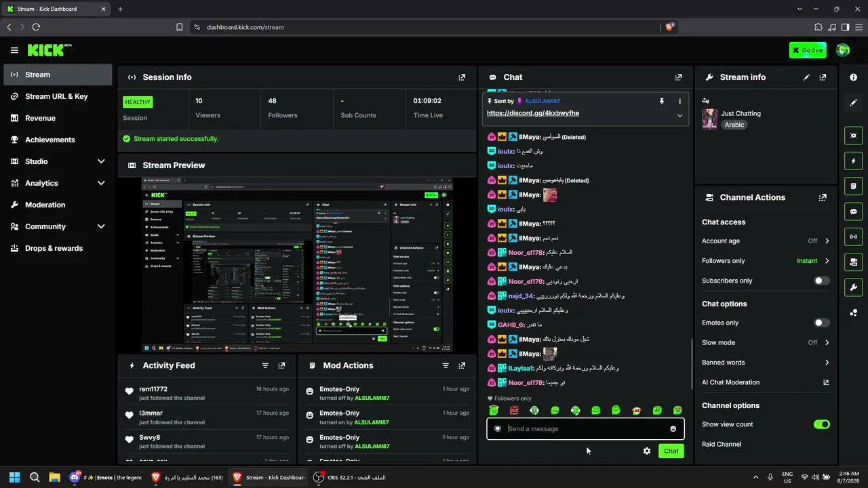Turn off the Show view count switch
The height and width of the screenshot is (488, 868).
tap(821, 424)
